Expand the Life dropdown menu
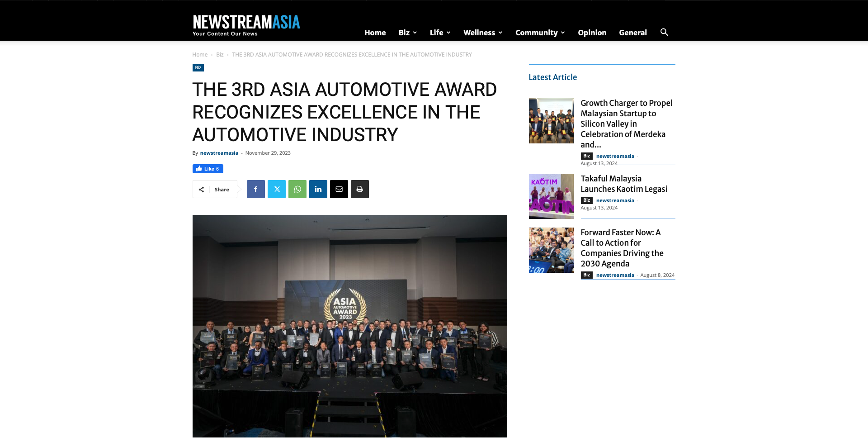Image resolution: width=868 pixels, height=442 pixels. point(440,33)
